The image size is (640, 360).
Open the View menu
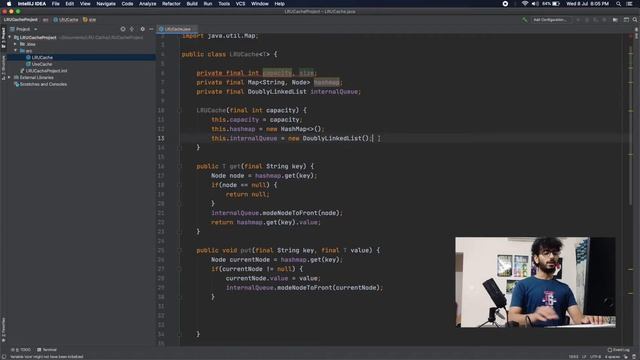click(85, 4)
